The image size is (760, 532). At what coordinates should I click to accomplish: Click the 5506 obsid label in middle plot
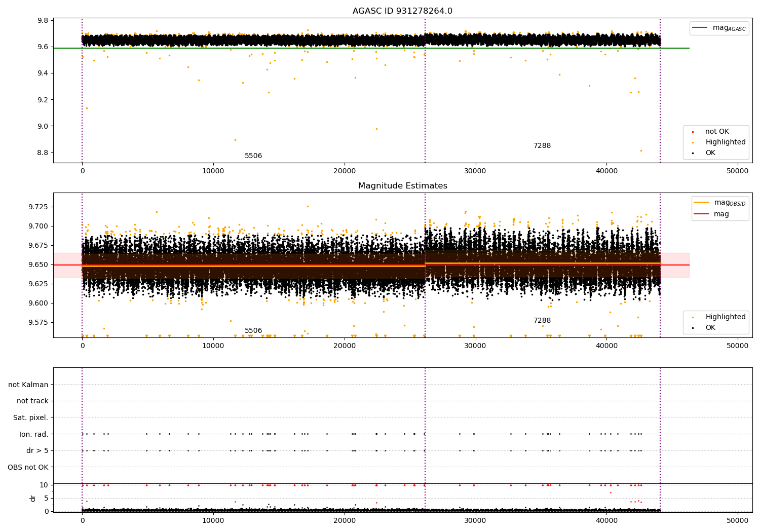253,331
